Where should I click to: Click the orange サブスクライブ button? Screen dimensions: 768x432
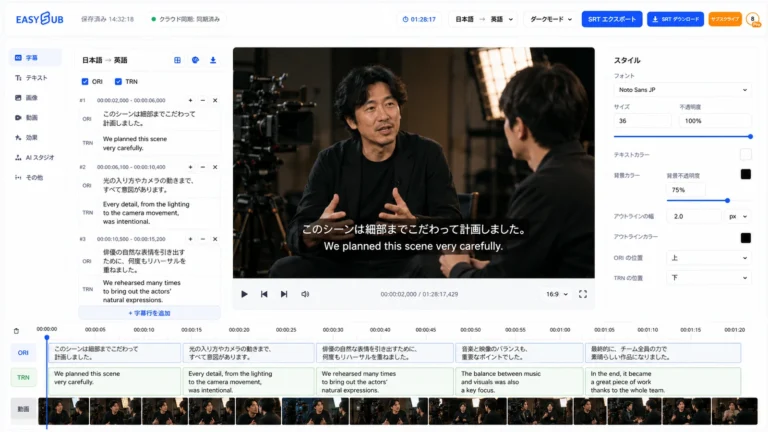point(725,19)
